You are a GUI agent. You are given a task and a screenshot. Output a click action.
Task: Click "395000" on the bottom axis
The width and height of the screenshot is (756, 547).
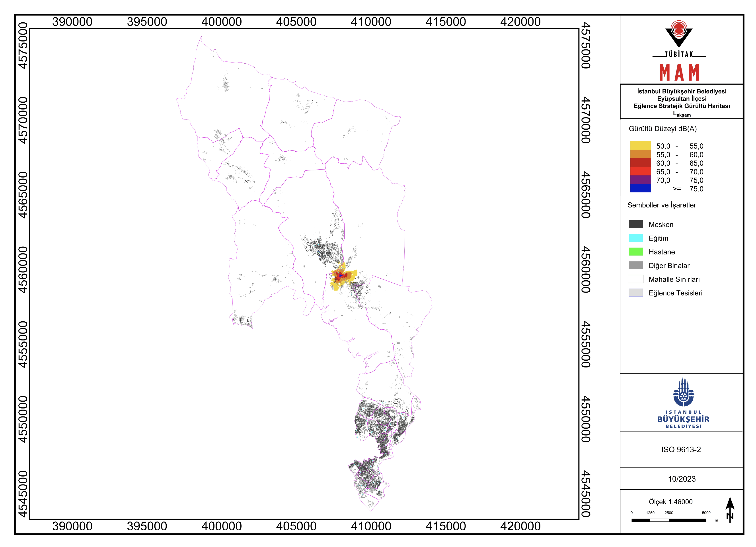point(147,526)
